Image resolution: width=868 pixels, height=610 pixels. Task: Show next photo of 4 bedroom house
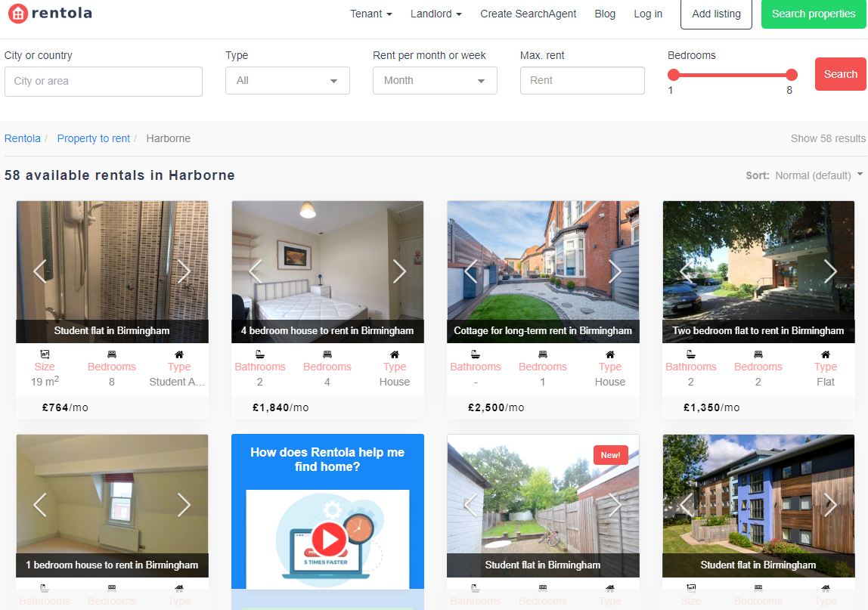pos(399,271)
